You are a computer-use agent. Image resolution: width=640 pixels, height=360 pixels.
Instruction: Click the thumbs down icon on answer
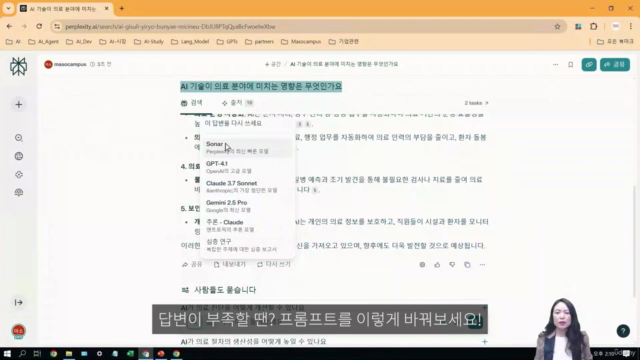click(452, 265)
